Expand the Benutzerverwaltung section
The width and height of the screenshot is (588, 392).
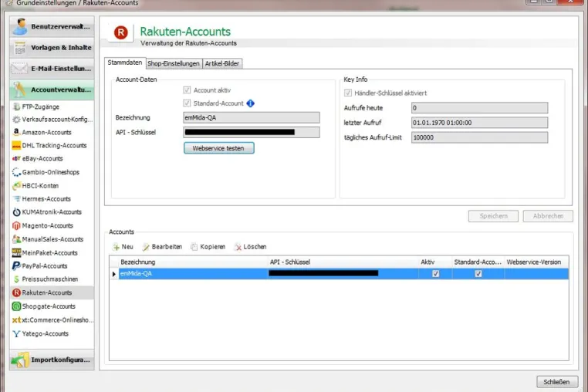point(52,26)
